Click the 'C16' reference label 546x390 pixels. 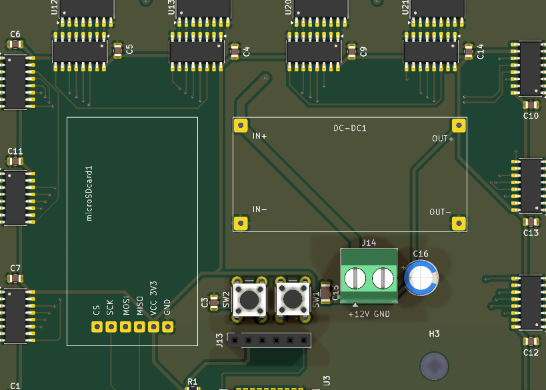point(420,254)
